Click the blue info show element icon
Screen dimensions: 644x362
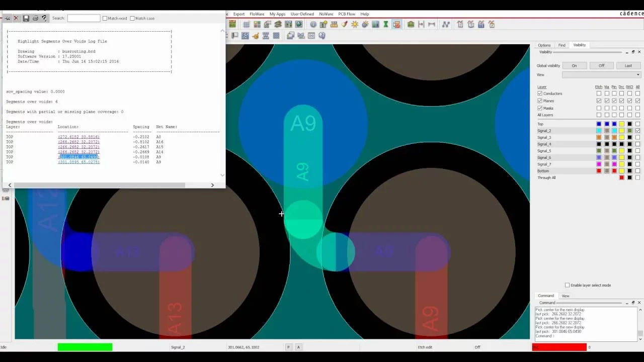tap(313, 24)
